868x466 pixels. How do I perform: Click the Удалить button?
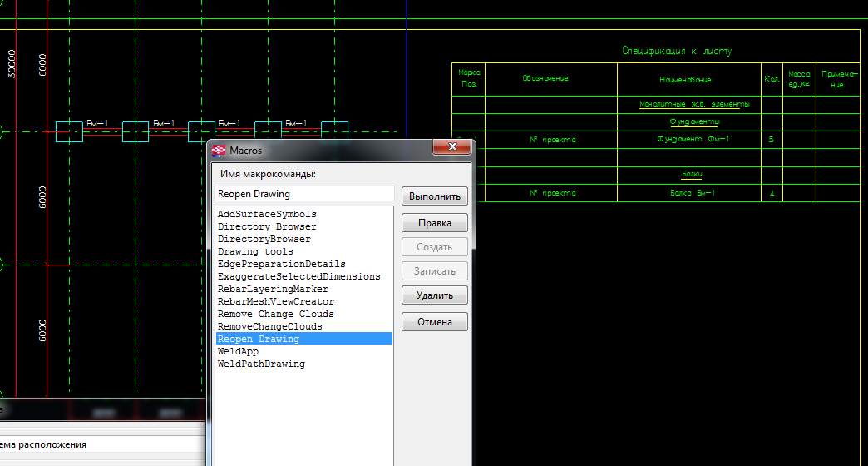click(x=434, y=295)
